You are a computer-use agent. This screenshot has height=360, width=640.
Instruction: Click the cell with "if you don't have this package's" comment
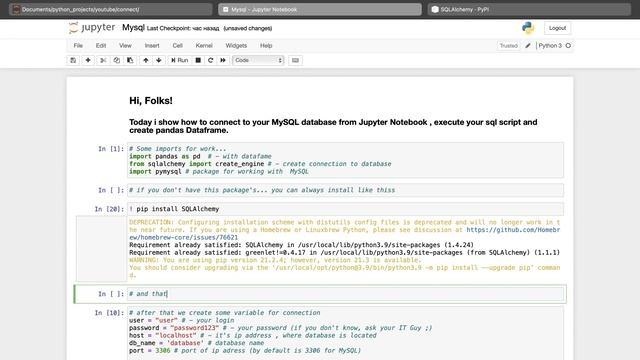345,190
